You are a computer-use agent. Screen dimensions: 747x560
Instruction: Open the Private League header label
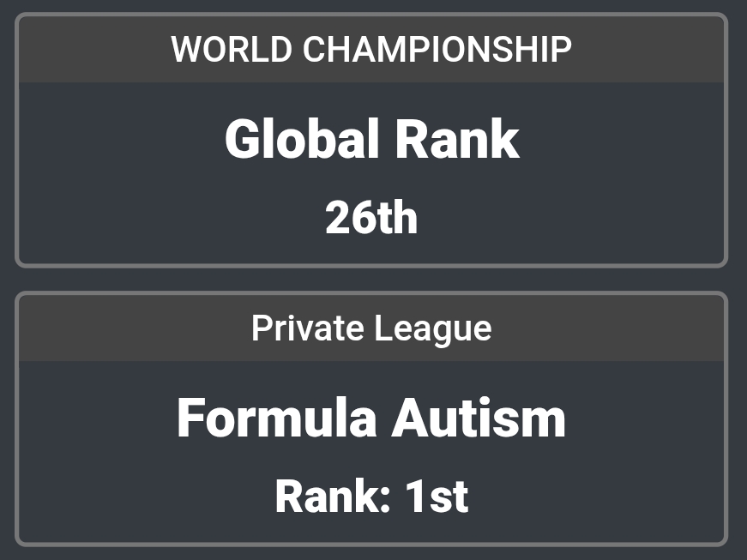[x=371, y=328]
